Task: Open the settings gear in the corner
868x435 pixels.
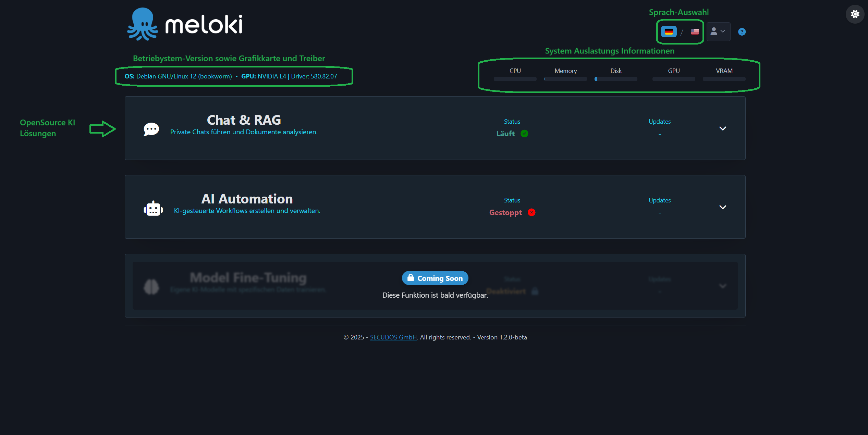Action: point(855,14)
